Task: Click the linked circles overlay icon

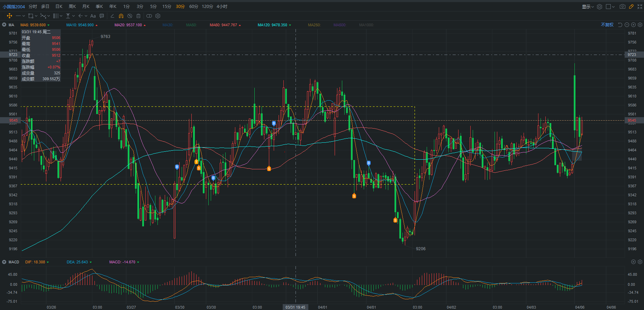Action: (149, 16)
